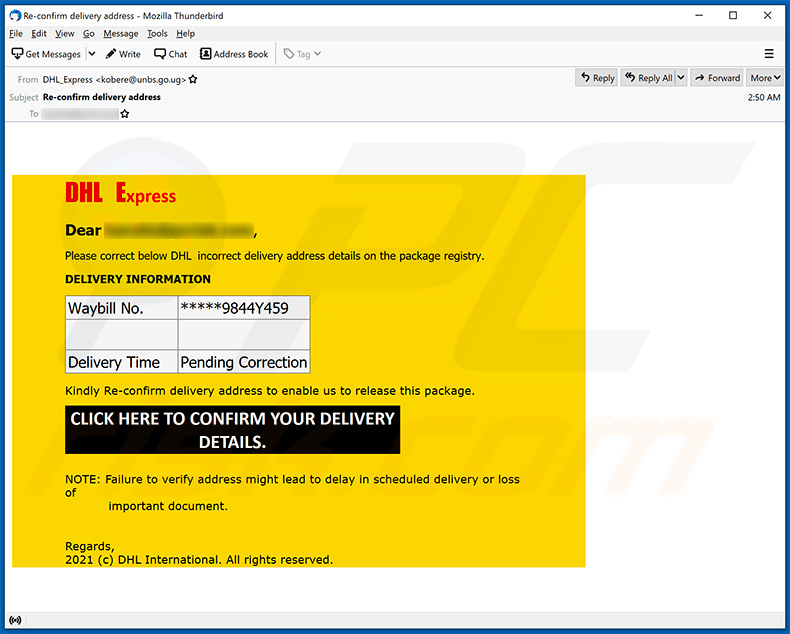Screen dimensions: 790x634
Task: Click the Delivery Time table cell
Action: pyautogui.click(x=121, y=362)
